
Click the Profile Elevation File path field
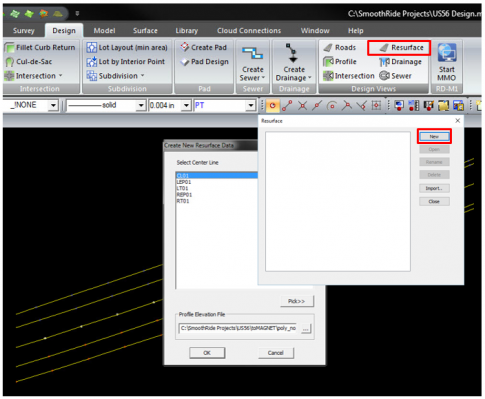[x=239, y=328]
